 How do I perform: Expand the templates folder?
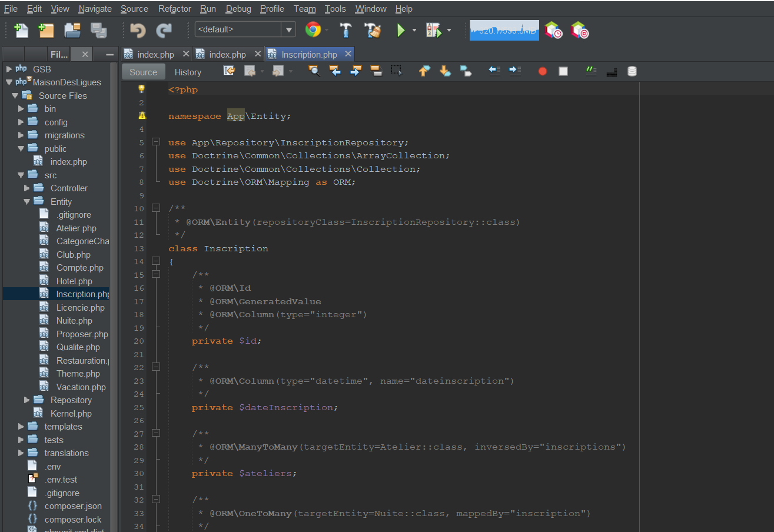pyautogui.click(x=21, y=427)
